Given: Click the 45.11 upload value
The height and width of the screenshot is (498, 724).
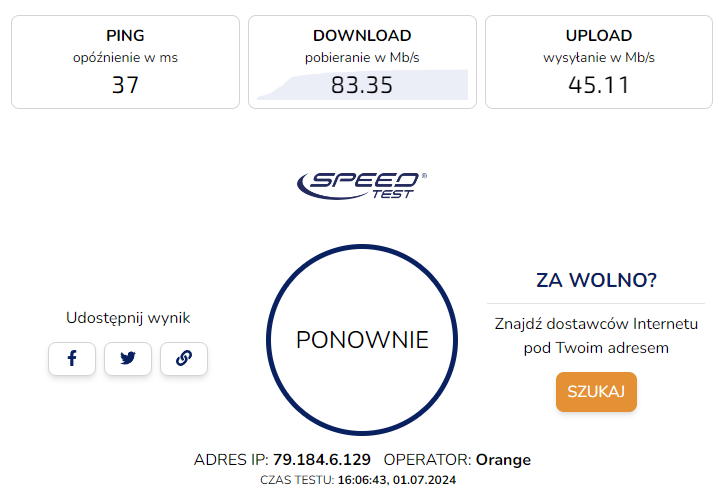Looking at the screenshot, I should [598, 85].
